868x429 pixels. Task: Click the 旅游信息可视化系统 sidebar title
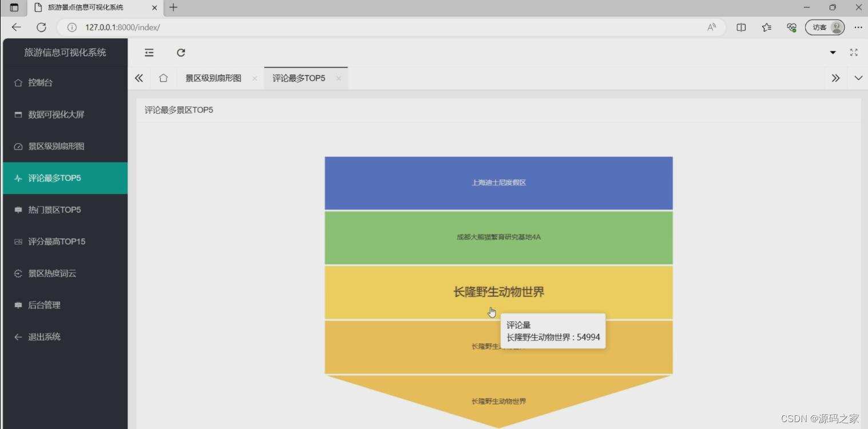pyautogui.click(x=65, y=53)
